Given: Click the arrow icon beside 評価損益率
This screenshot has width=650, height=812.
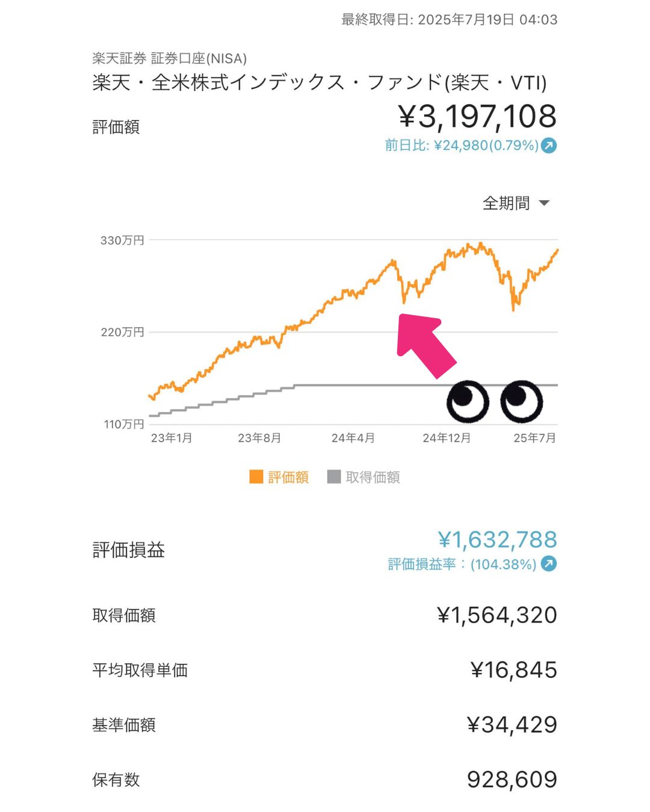Looking at the screenshot, I should (549, 564).
